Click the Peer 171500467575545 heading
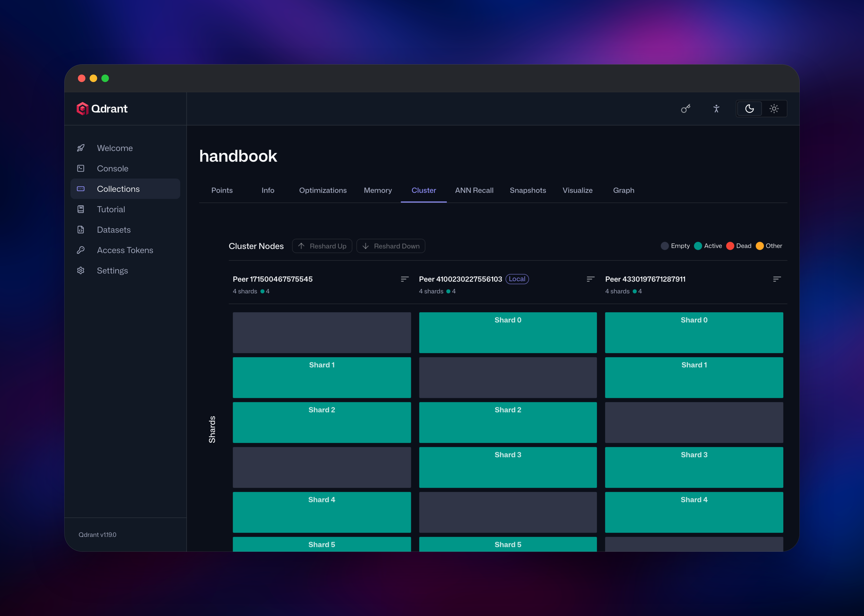Viewport: 864px width, 616px height. pos(273,279)
